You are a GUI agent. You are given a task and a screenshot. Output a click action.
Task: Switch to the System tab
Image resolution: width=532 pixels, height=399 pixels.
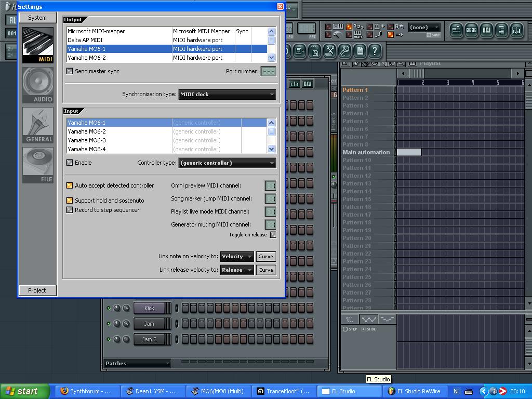37,18
